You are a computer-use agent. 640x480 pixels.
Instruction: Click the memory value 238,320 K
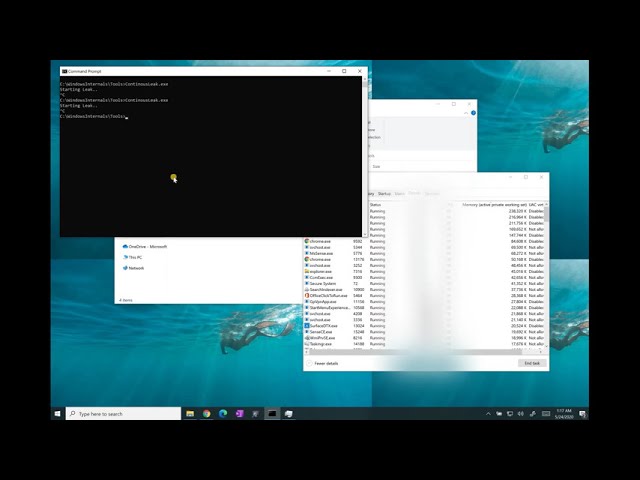click(518, 211)
